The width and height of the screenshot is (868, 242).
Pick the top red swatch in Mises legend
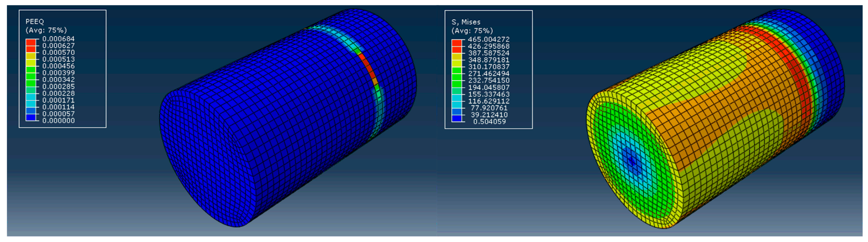click(x=457, y=43)
